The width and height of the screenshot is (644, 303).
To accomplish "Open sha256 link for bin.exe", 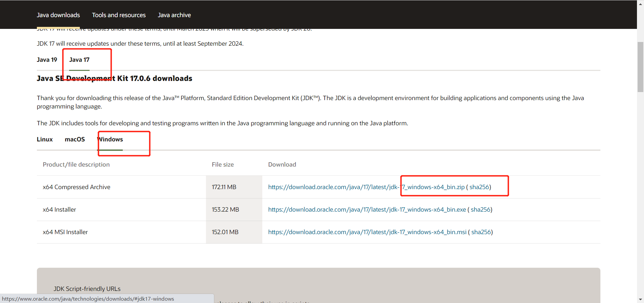I will pyautogui.click(x=480, y=210).
